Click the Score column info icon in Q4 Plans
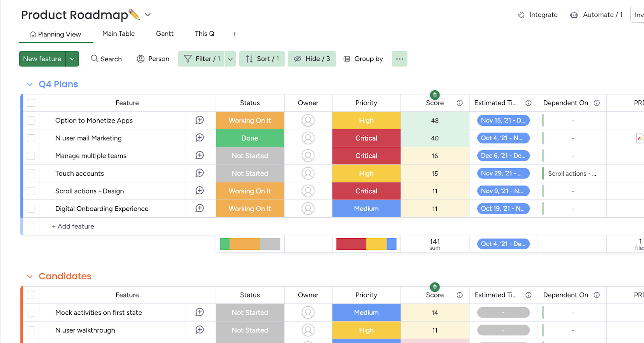The height and width of the screenshot is (343, 644). pos(460,103)
